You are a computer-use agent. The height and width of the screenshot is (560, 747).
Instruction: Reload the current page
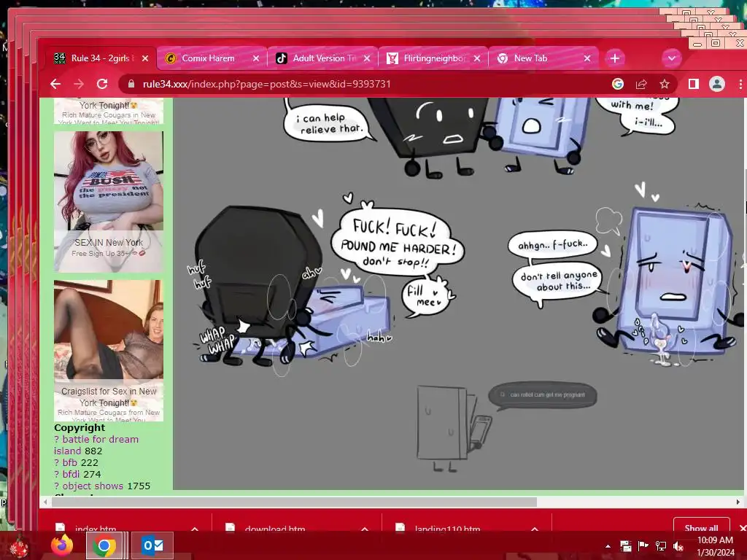tap(102, 85)
